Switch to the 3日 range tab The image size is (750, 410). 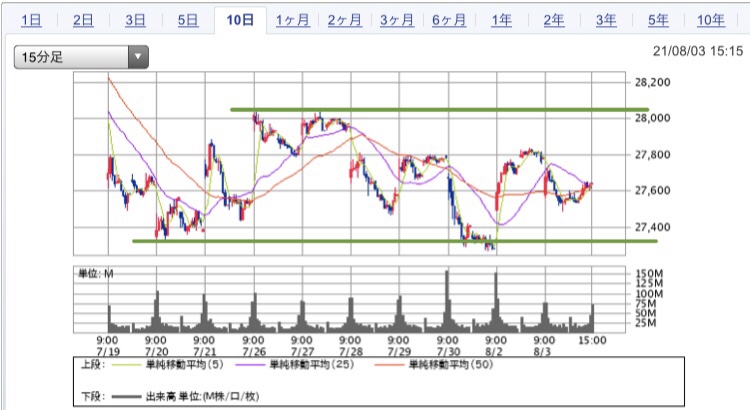[135, 20]
